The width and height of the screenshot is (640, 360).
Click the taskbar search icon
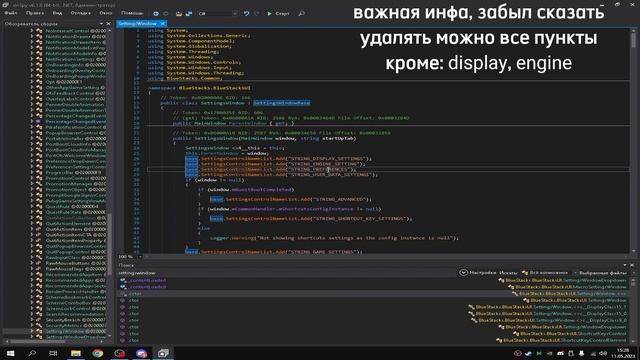32,353
